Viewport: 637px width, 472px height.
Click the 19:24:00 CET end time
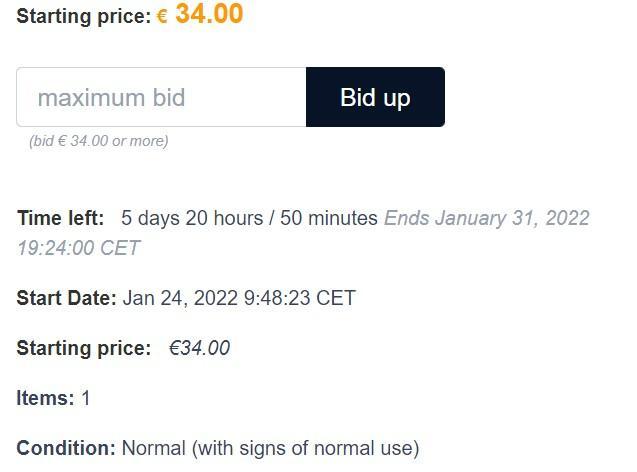tap(79, 248)
